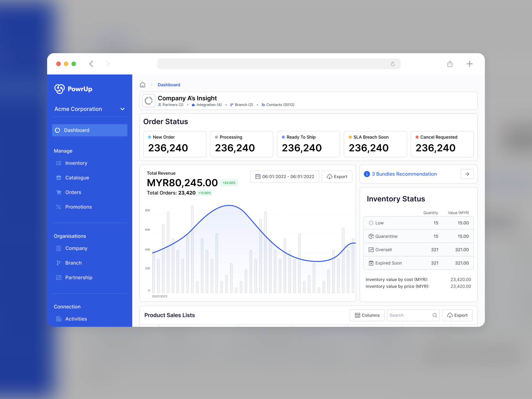Image resolution: width=532 pixels, height=399 pixels.
Task: Click the Inventory list icon in sidebar
Action: point(59,163)
